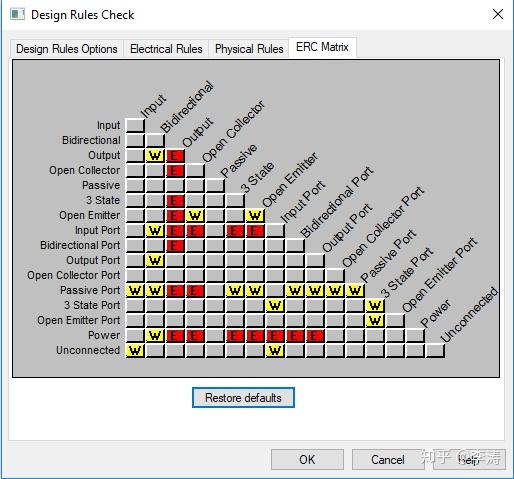Toggle Open Emitter row, Output column E cell
The height and width of the screenshot is (479, 514).
pos(175,216)
